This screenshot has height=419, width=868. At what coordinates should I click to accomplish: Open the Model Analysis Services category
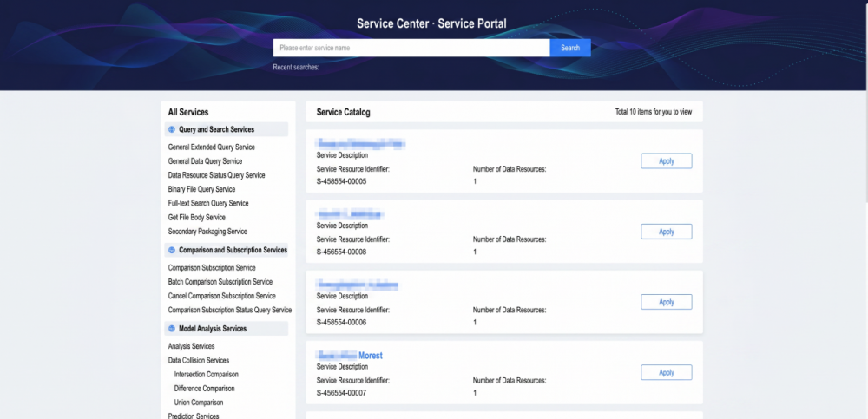tap(227, 329)
